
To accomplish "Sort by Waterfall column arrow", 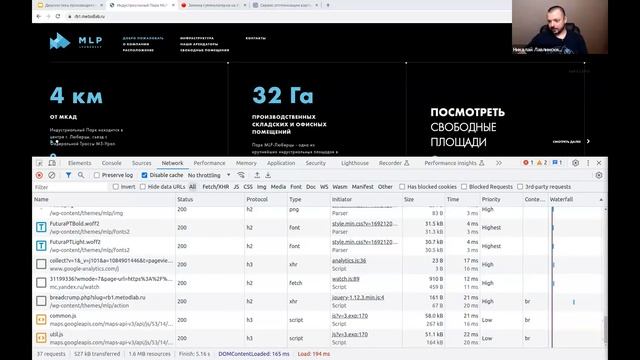I will pos(601,200).
